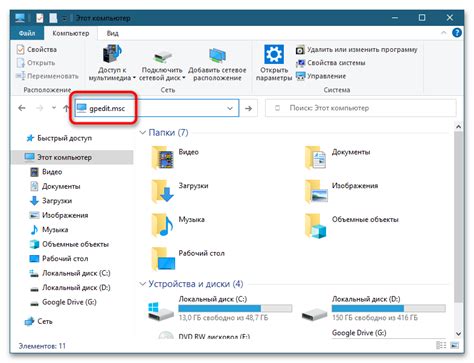This screenshot has width=474, height=363.
Task: Select Google Drive (G:) in main pane
Action: (359, 333)
